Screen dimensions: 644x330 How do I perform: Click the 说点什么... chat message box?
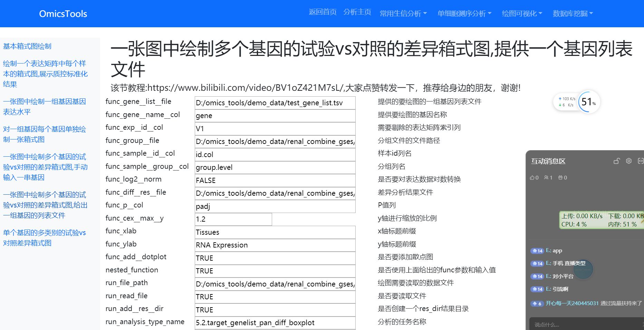coord(586,324)
